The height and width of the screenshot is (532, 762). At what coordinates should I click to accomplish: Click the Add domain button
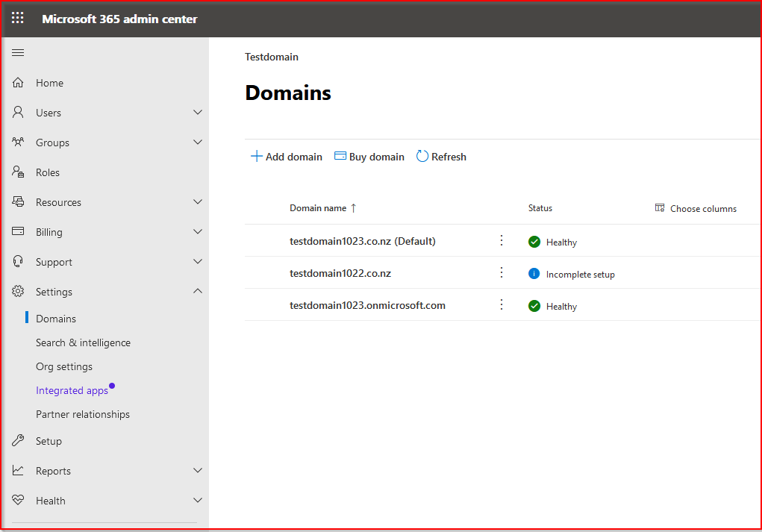(x=287, y=157)
